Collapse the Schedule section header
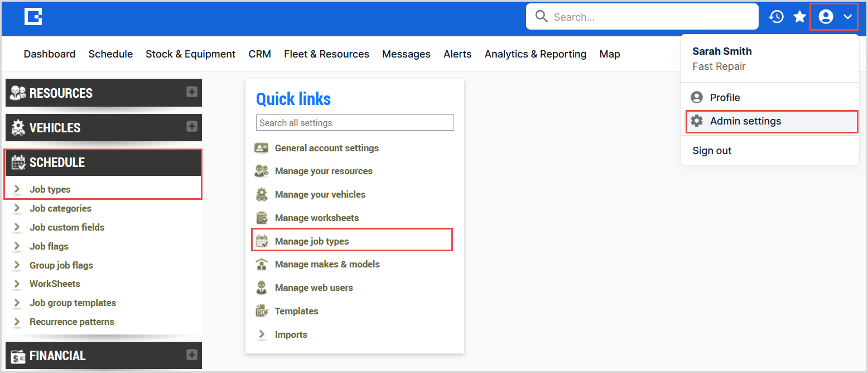 pos(103,162)
